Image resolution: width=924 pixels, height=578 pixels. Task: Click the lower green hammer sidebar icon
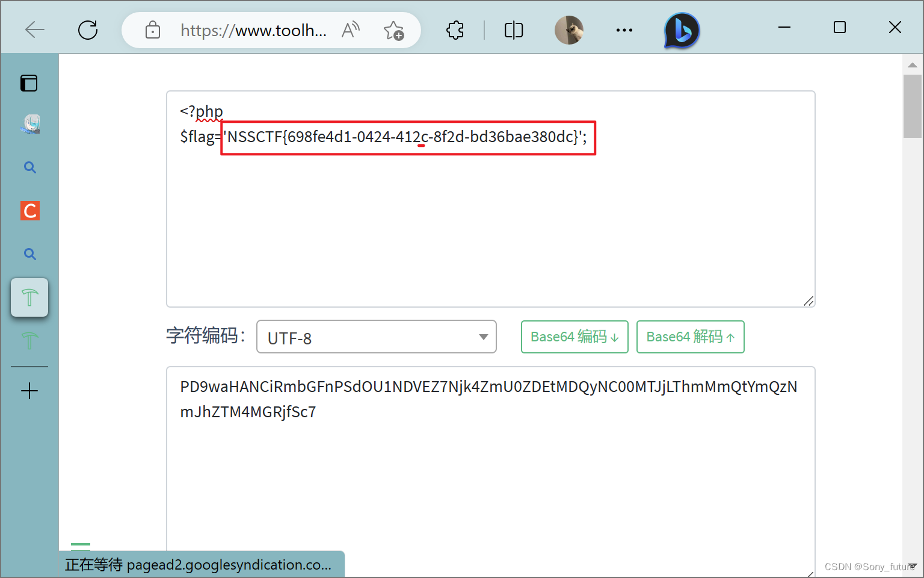tap(29, 341)
